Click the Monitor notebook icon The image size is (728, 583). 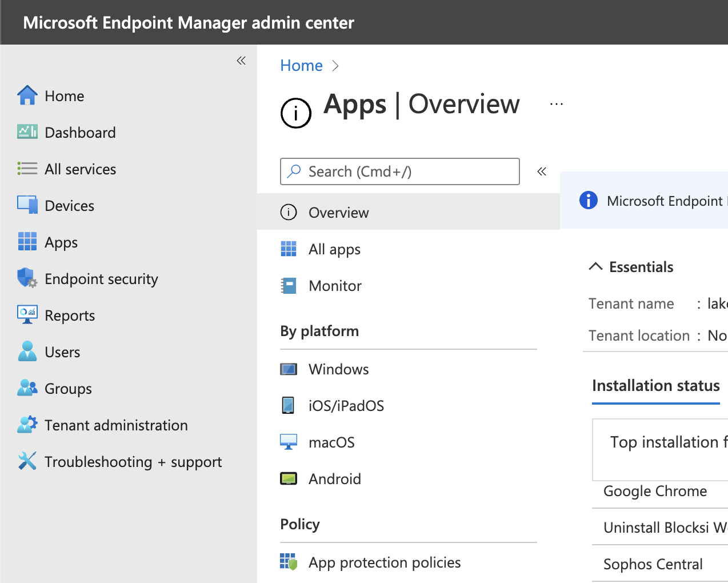tap(289, 285)
